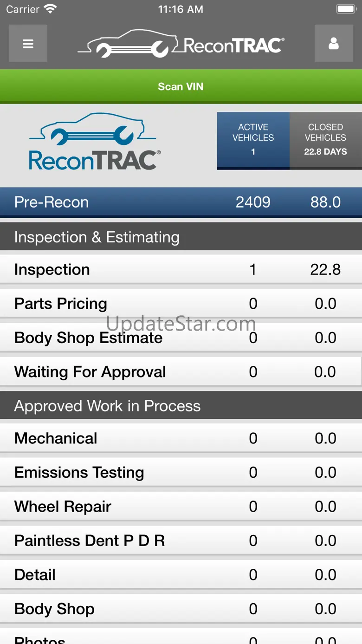
Task: Collapse Approved Work in Process section
Action: (181, 406)
